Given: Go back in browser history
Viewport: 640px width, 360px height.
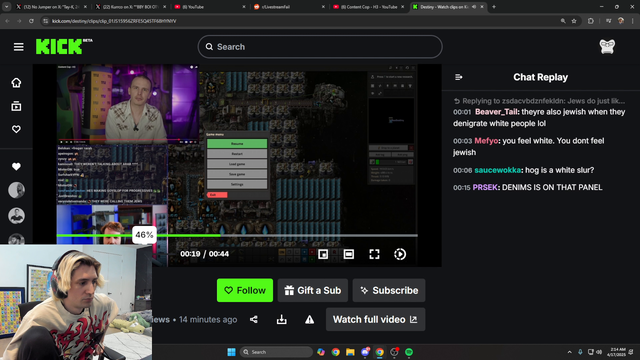Looking at the screenshot, I should coord(7,21).
